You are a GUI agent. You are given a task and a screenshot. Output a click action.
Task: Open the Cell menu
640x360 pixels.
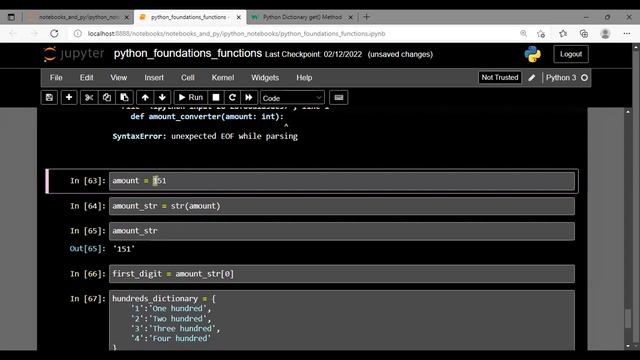(x=188, y=78)
